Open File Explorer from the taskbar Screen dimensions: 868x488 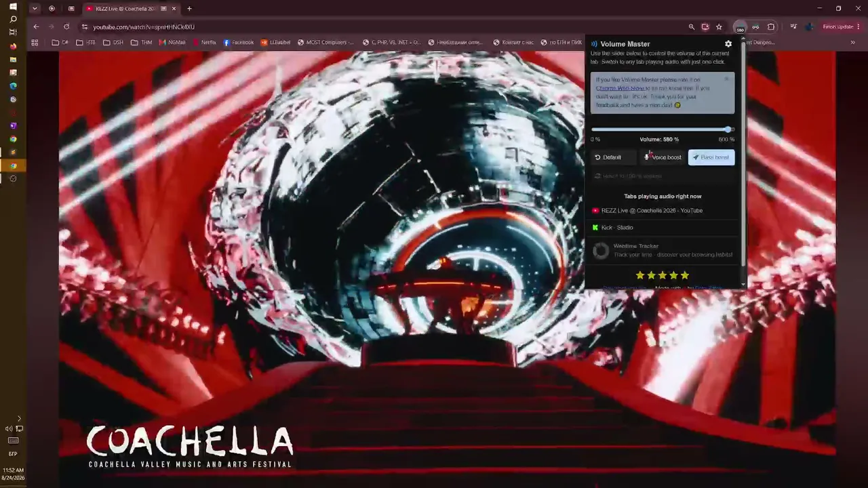point(13,60)
